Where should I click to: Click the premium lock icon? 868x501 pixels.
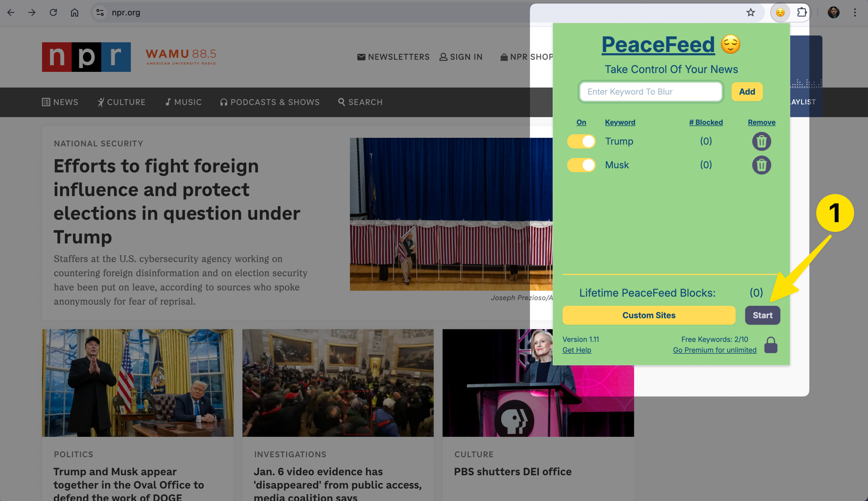[x=771, y=345]
